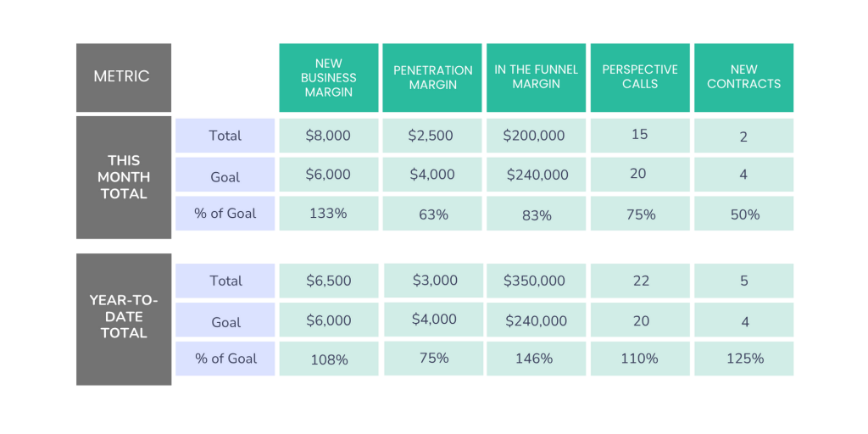Click the $8,000 new business margin cell

tap(328, 136)
